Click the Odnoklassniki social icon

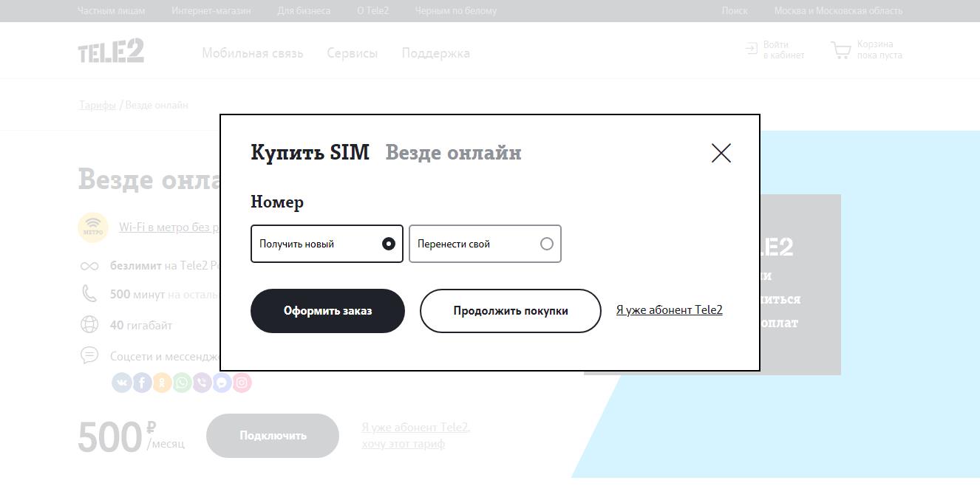pyautogui.click(x=162, y=383)
